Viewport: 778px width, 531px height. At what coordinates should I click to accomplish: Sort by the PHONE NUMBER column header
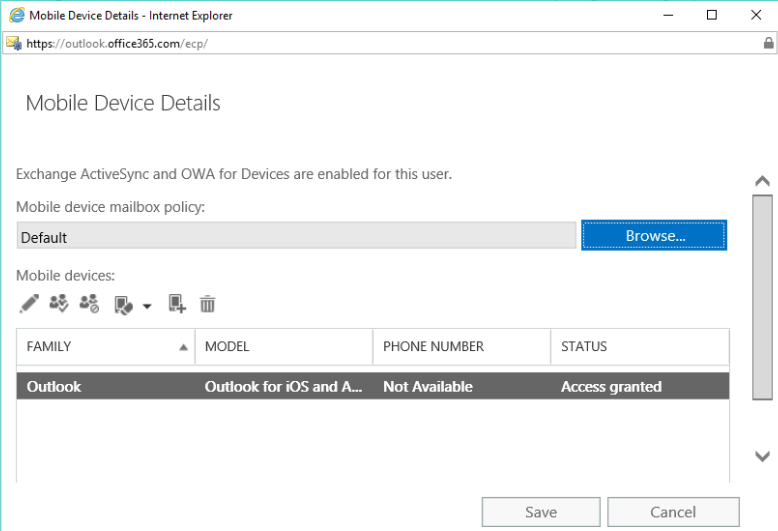coord(462,346)
